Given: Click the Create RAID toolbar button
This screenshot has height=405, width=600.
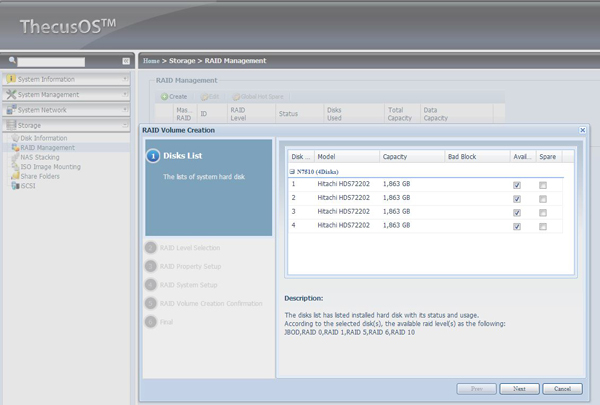Looking at the screenshot, I should point(175,97).
